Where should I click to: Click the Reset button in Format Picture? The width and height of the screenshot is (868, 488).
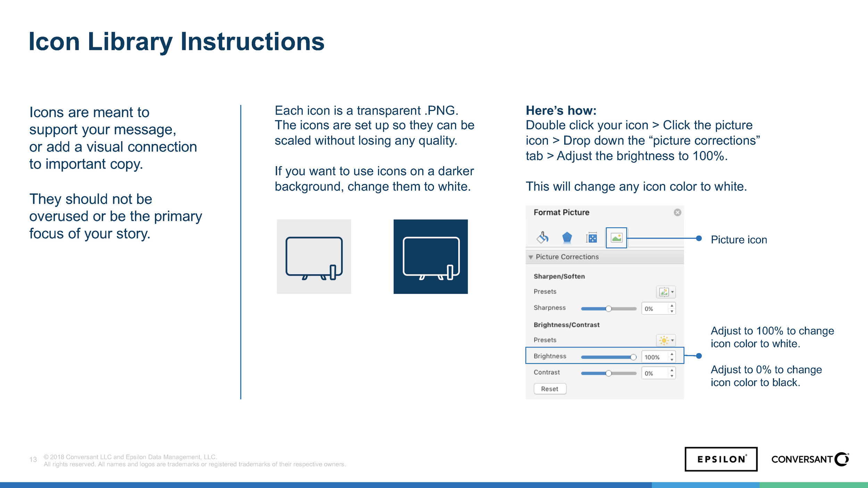coord(549,388)
